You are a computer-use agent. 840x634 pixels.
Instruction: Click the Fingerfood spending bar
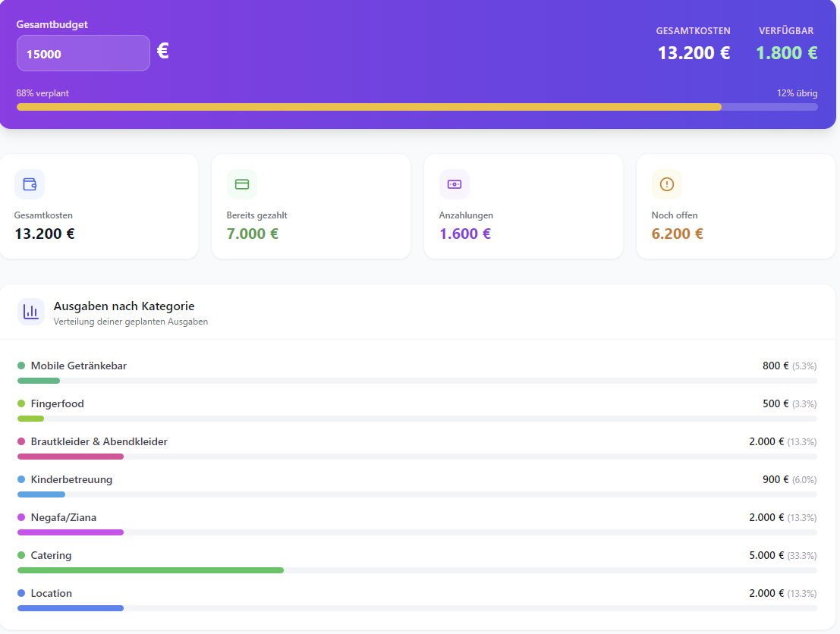(x=30, y=419)
